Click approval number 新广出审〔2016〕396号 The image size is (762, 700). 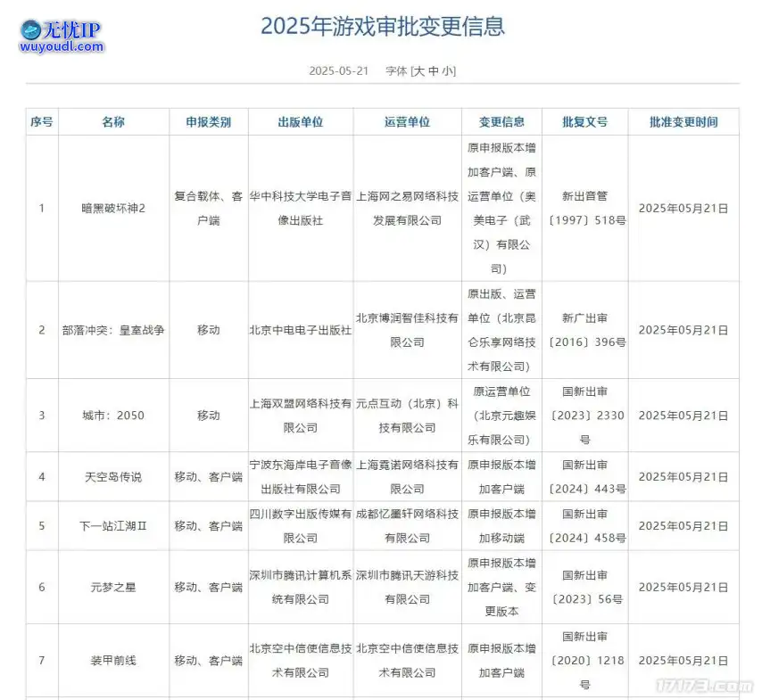click(x=585, y=330)
